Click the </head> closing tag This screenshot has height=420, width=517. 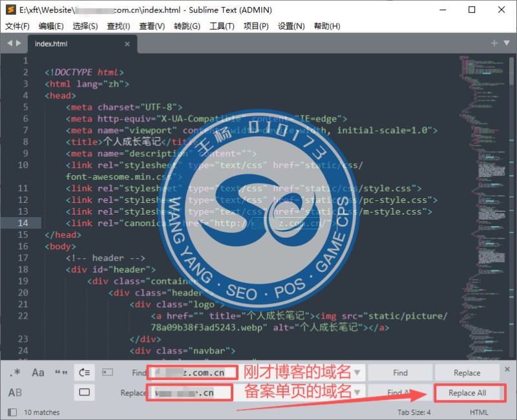[x=63, y=235]
